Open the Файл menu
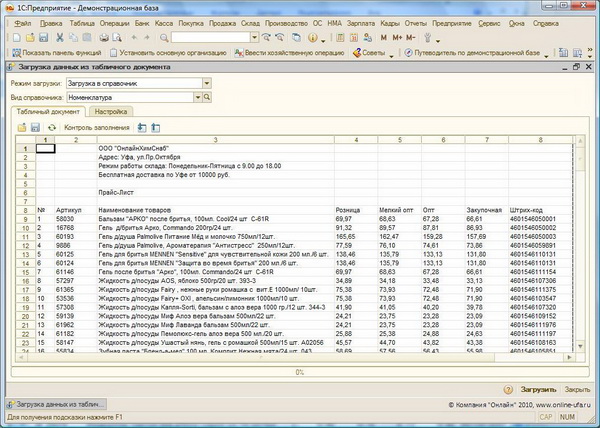 (x=23, y=23)
